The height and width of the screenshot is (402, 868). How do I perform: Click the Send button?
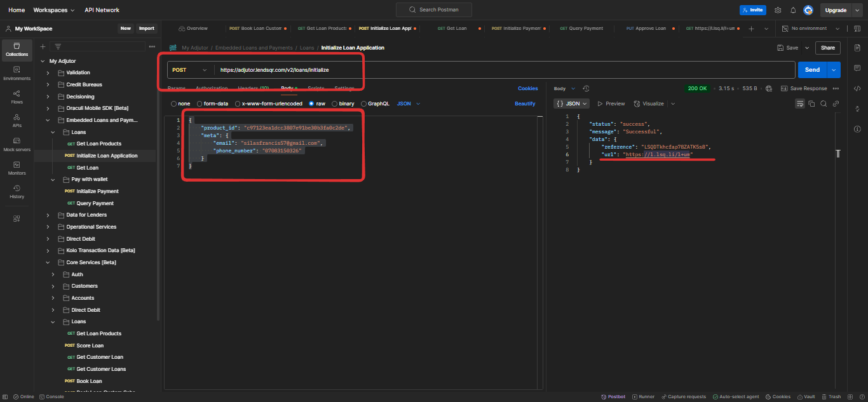pos(812,70)
